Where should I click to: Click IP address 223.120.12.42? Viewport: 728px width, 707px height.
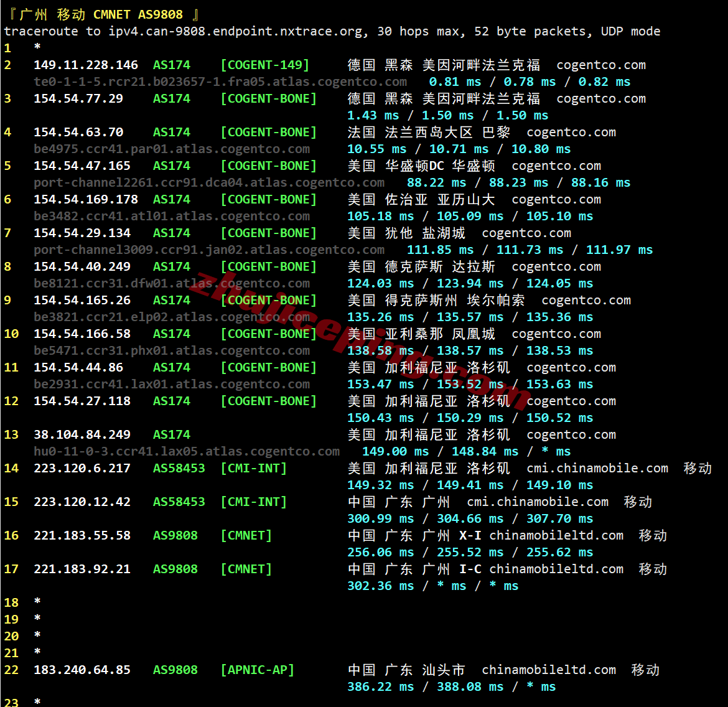pyautogui.click(x=82, y=502)
